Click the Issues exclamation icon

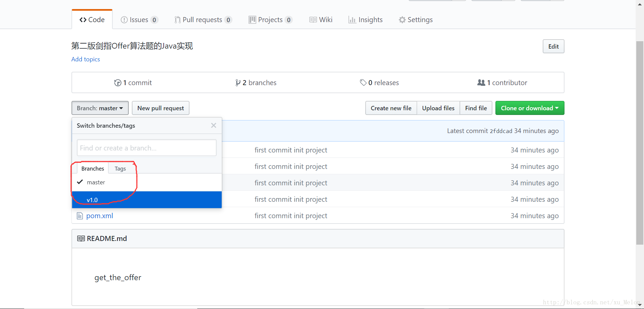(124, 20)
